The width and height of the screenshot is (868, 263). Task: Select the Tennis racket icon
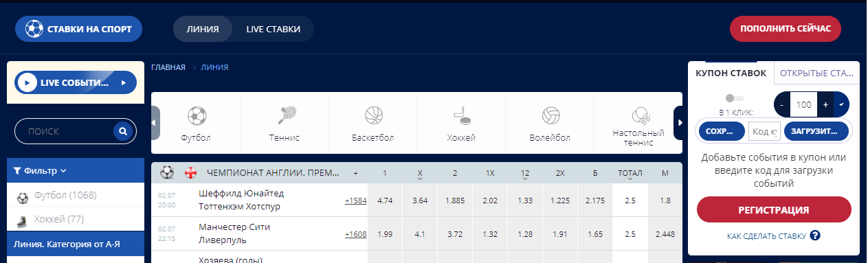pos(285,114)
